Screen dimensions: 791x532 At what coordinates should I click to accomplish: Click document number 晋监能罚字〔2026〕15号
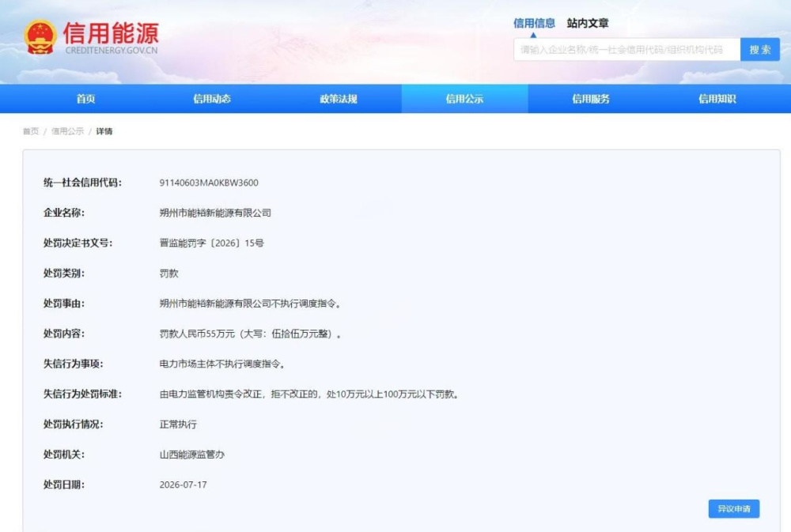point(212,243)
